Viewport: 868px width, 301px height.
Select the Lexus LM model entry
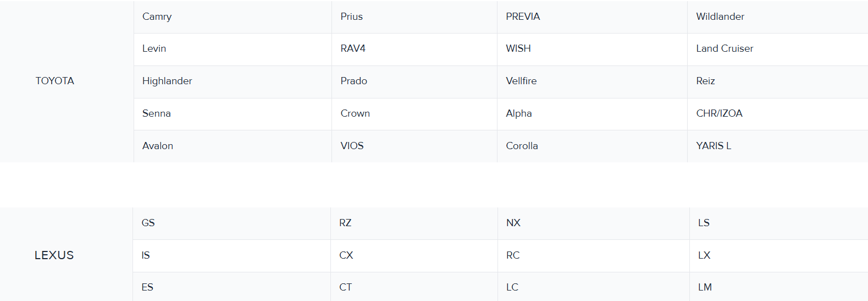click(x=705, y=287)
